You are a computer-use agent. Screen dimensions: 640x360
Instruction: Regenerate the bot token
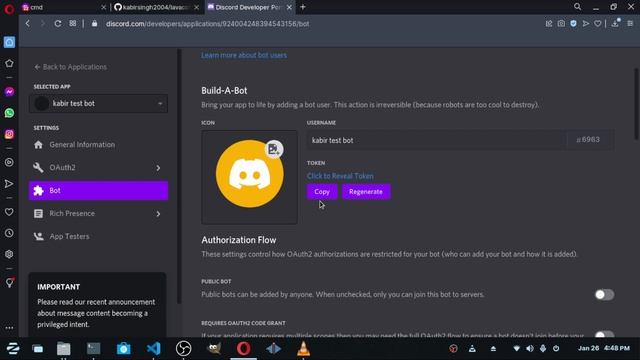[366, 191]
